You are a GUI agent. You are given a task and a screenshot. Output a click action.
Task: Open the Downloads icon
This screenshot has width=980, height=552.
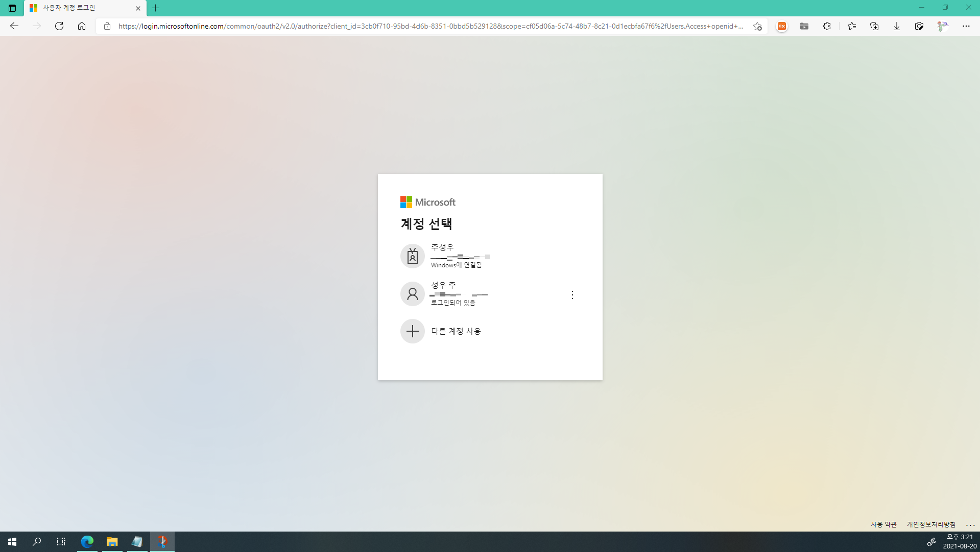[x=897, y=26]
